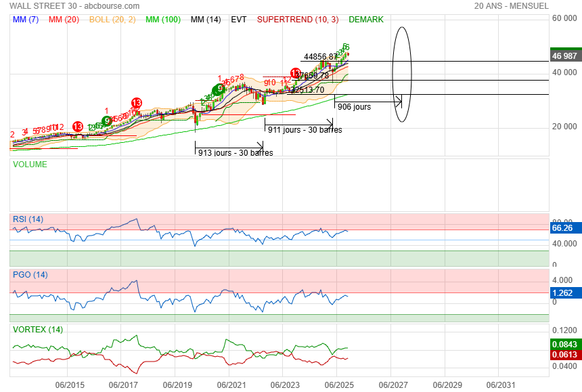Expand the VORTEX (14) indicator panel label
Viewport: 582px width, 392px height.
(x=37, y=330)
